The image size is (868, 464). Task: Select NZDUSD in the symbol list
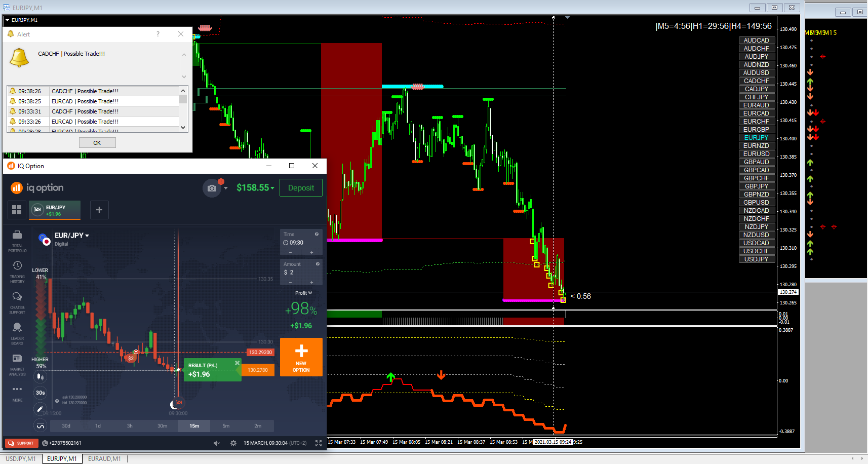(756, 235)
